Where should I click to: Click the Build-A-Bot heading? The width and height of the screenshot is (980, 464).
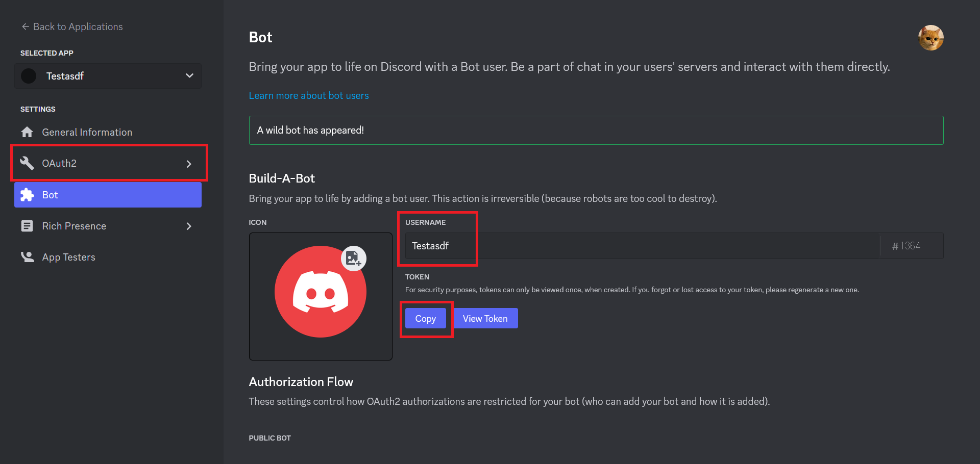tap(282, 178)
